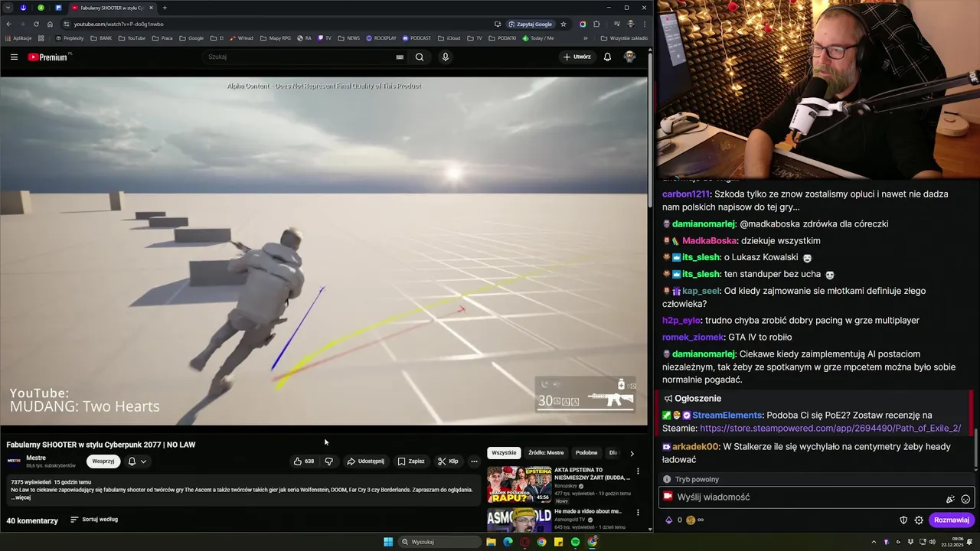Click the YouTube search magnifier button
This screenshot has height=551, width=980.
click(420, 57)
